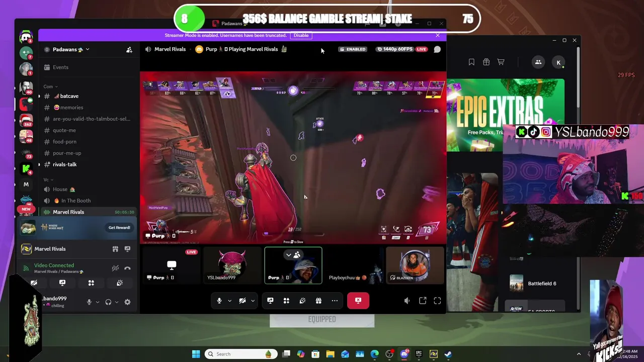Select Purp's LIVE stream tile
This screenshot has width=644, height=362.
[172, 265]
